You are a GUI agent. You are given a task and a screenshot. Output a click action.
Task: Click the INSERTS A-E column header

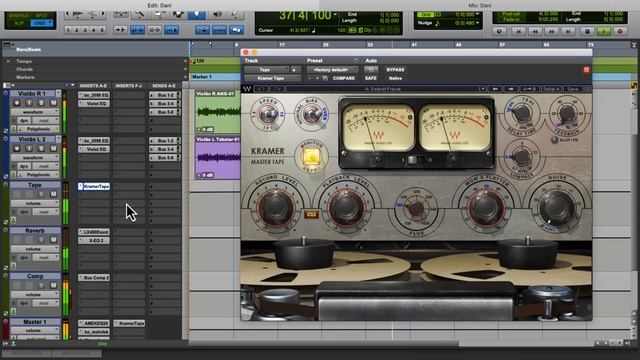(93, 86)
